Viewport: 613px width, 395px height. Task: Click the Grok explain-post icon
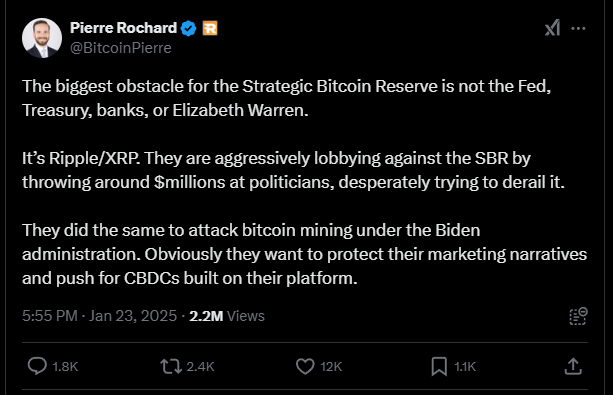[552, 28]
